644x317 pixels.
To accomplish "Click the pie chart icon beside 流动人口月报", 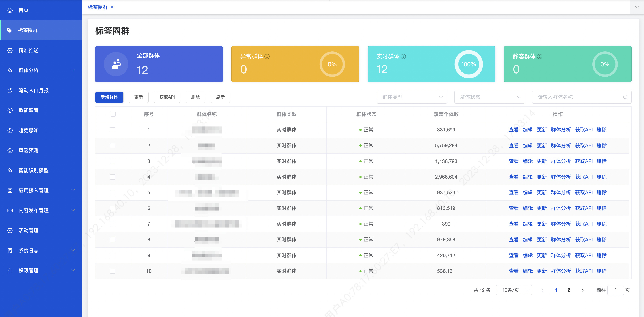I will tap(10, 90).
